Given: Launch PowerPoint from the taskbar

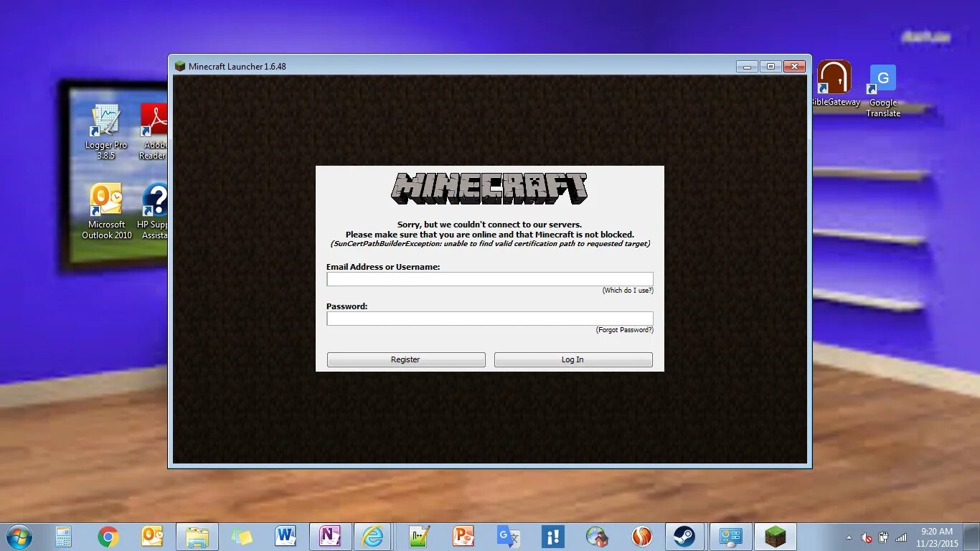Looking at the screenshot, I should point(463,537).
